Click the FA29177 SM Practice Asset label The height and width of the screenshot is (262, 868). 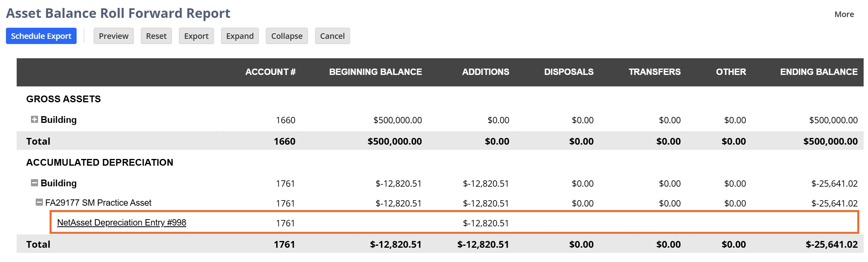[98, 203]
